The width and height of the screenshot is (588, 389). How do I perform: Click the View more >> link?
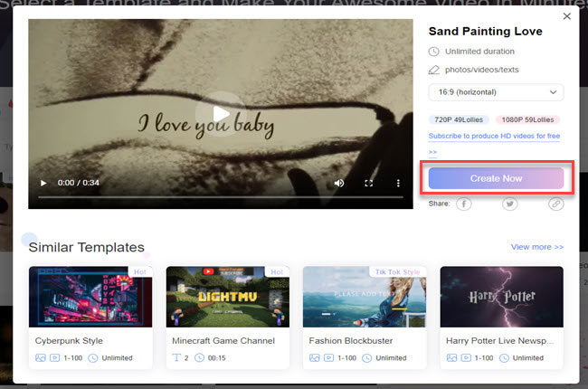(536, 247)
